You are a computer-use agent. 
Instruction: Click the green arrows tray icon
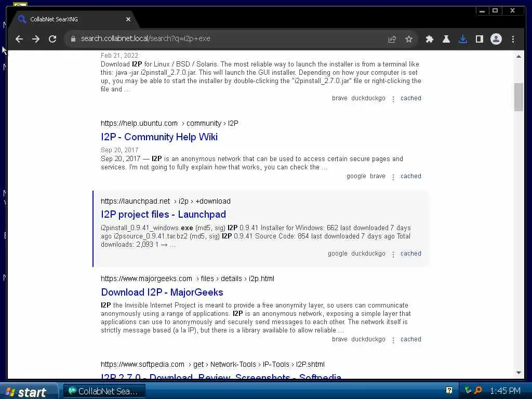point(468,391)
